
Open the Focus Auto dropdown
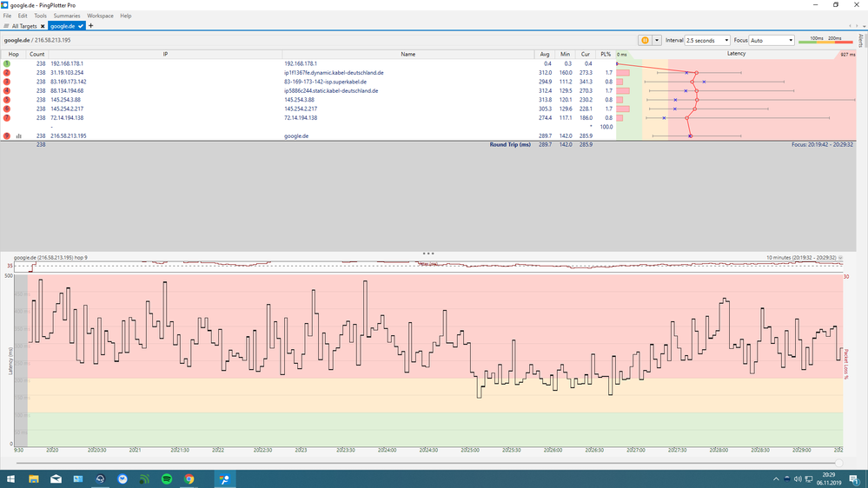click(x=772, y=41)
